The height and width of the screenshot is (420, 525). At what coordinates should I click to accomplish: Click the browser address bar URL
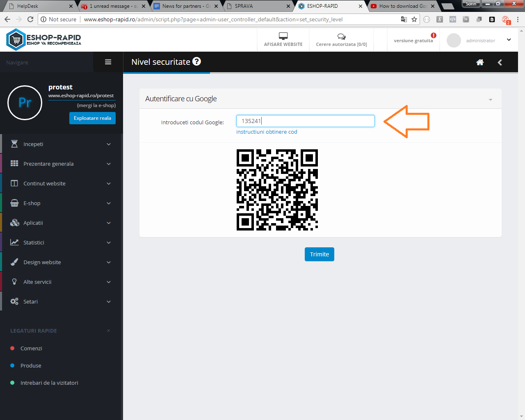pyautogui.click(x=213, y=19)
